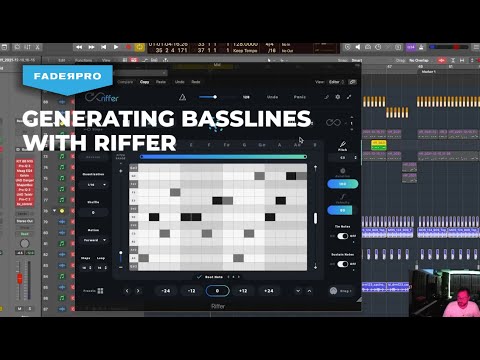Click the Loop stepper under Loop label
The height and width of the screenshot is (360, 480).
click(102, 268)
